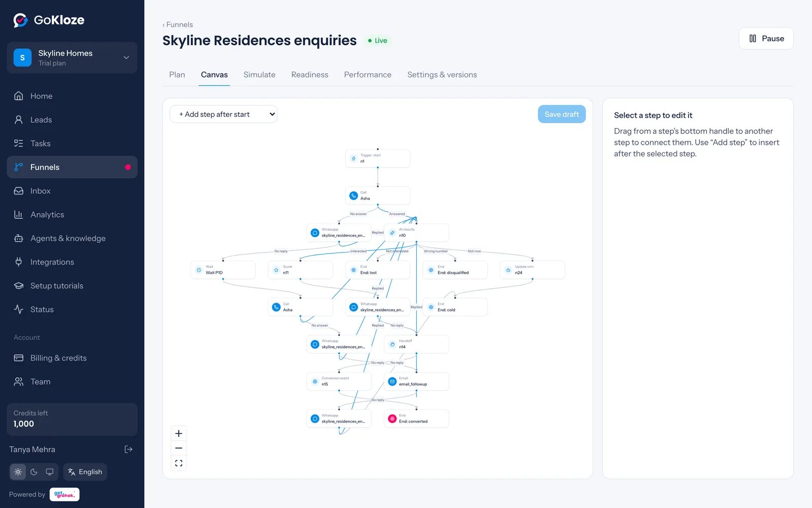
Task: Open Tasks from the sidebar
Action: pos(72,143)
